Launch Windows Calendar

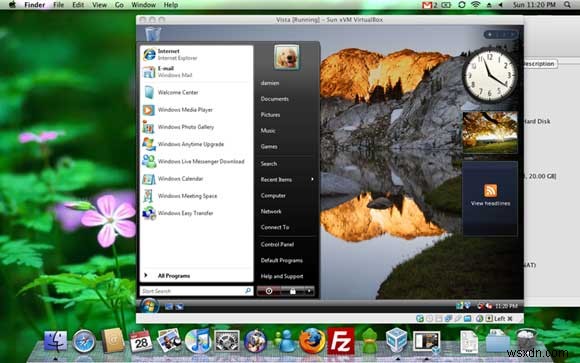tap(196, 179)
